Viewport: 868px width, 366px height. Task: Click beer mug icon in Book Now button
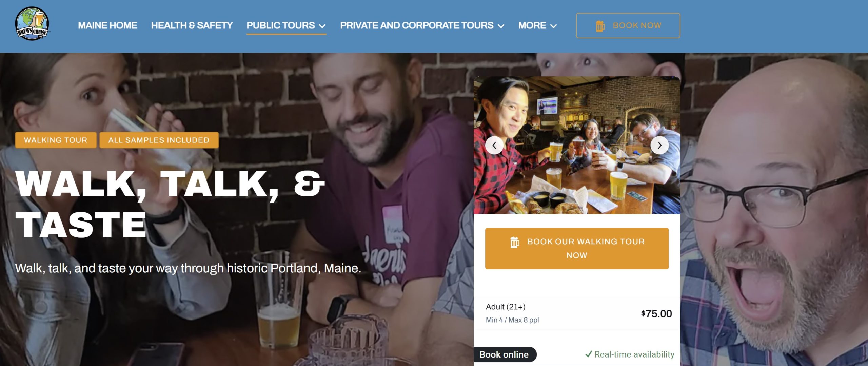[x=600, y=26]
